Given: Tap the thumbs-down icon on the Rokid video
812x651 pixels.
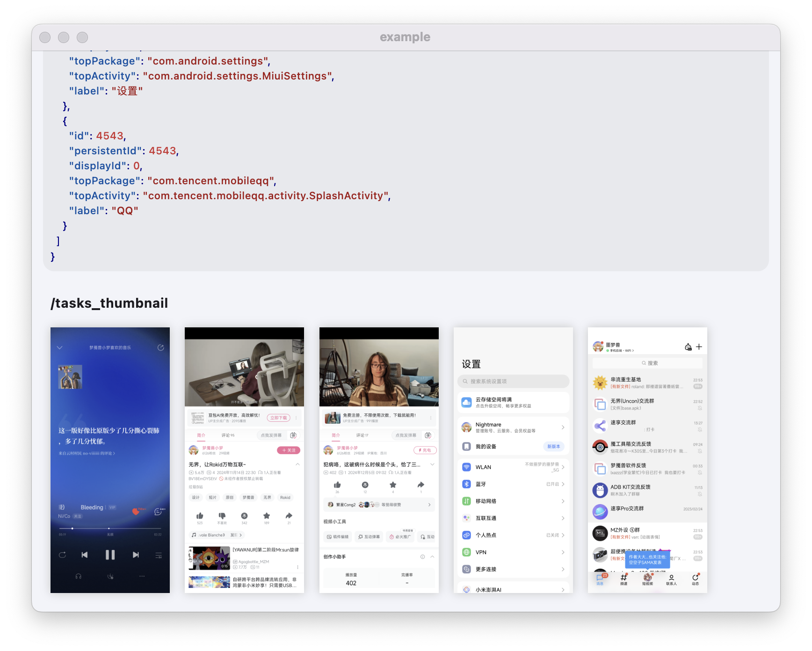Looking at the screenshot, I should 222,516.
